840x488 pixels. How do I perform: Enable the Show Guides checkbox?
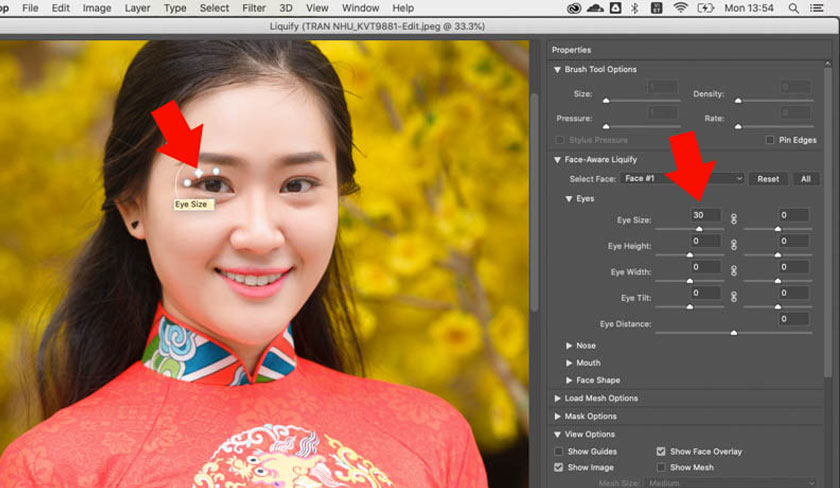559,451
